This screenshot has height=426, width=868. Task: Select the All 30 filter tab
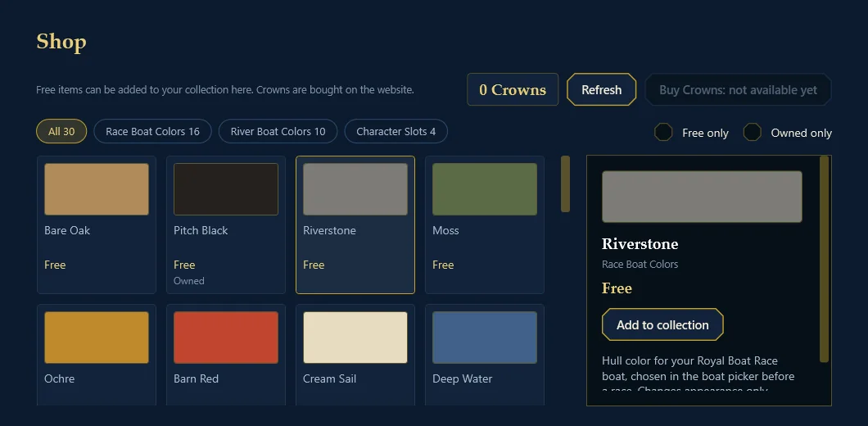tap(61, 131)
